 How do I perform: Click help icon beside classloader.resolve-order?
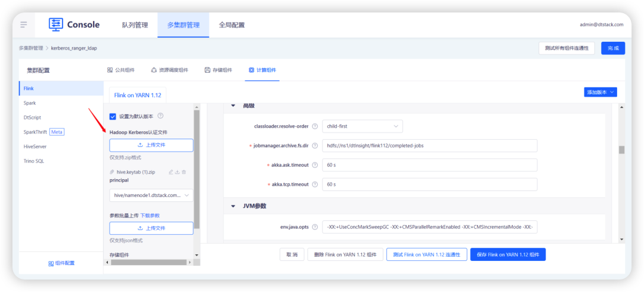pyautogui.click(x=315, y=126)
